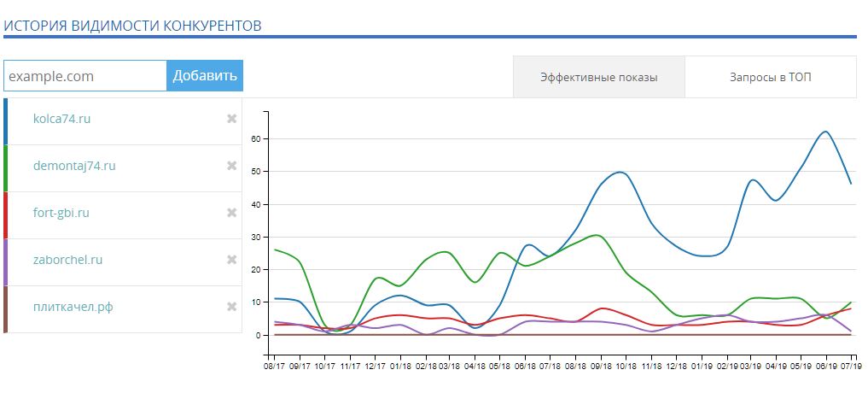Open the demontaj74.ru competitor link
The height and width of the screenshot is (405, 868).
74,166
